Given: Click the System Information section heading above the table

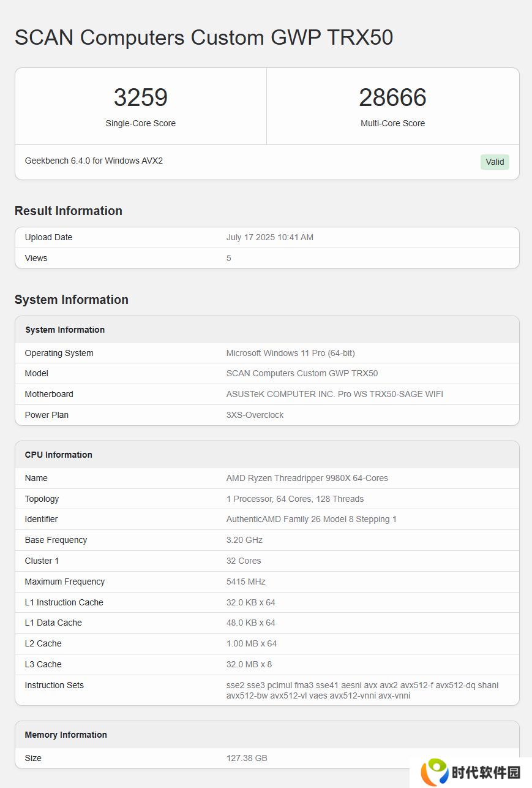Looking at the screenshot, I should click(72, 300).
